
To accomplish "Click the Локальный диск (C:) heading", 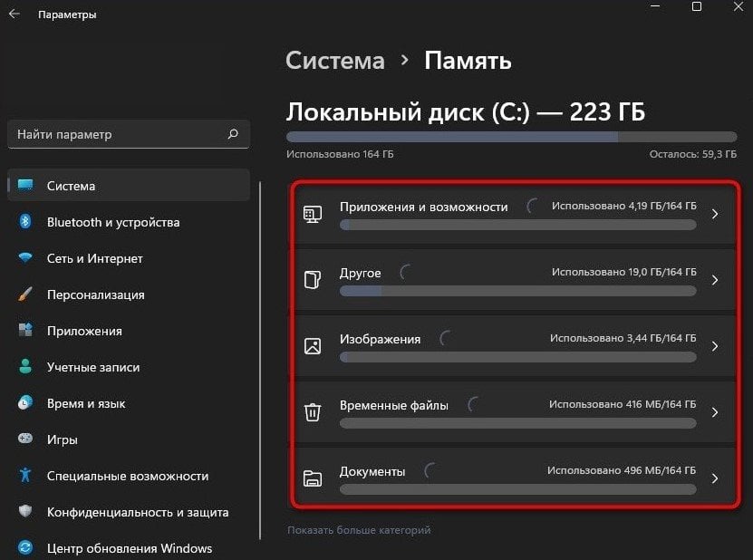I will 466,111.
